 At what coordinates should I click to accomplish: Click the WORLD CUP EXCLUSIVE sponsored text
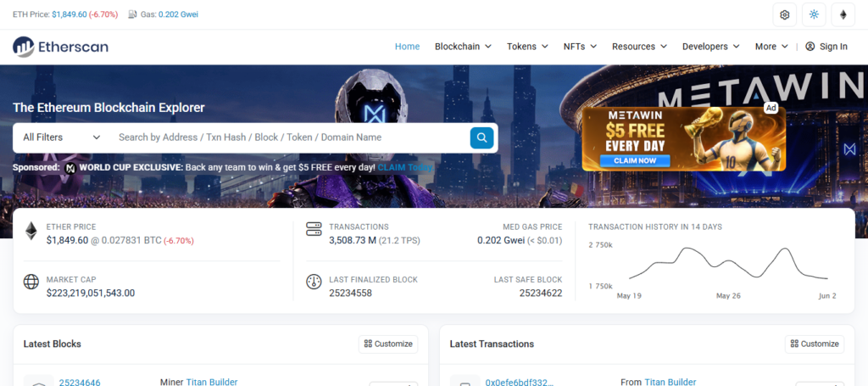click(131, 167)
